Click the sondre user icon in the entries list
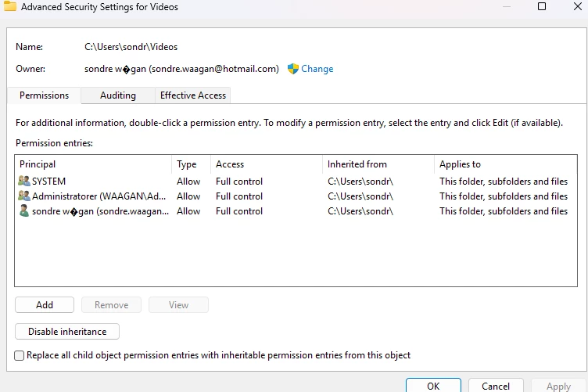Viewport: 588px width, 392px height. click(24, 210)
